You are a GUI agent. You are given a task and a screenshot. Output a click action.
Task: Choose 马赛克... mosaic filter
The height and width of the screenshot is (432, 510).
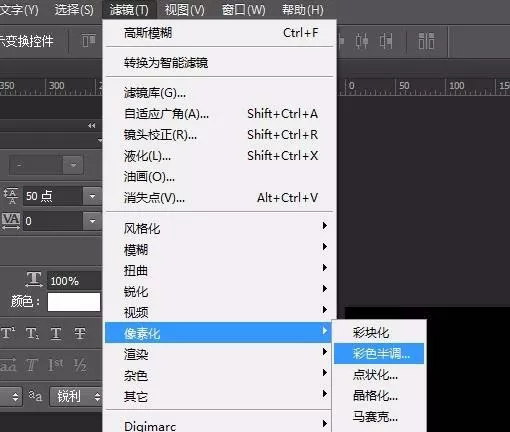pyautogui.click(x=379, y=417)
